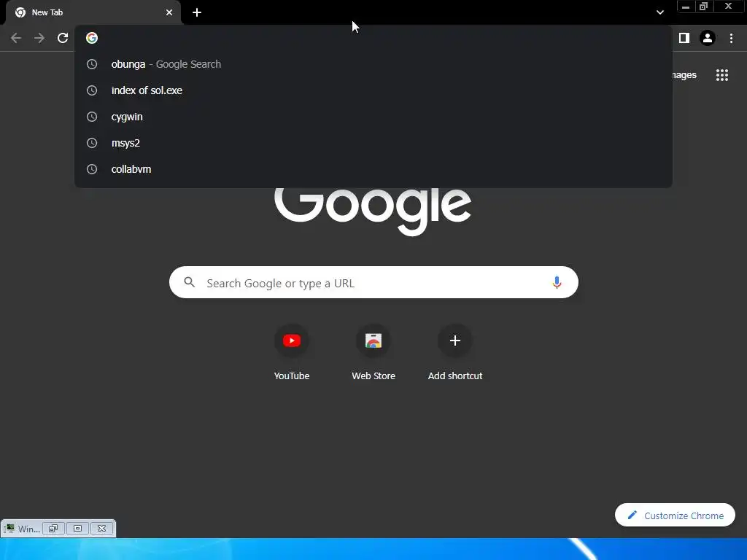Viewport: 747px width, 560px height.
Task: Click the Customize Chrome button
Action: [675, 516]
